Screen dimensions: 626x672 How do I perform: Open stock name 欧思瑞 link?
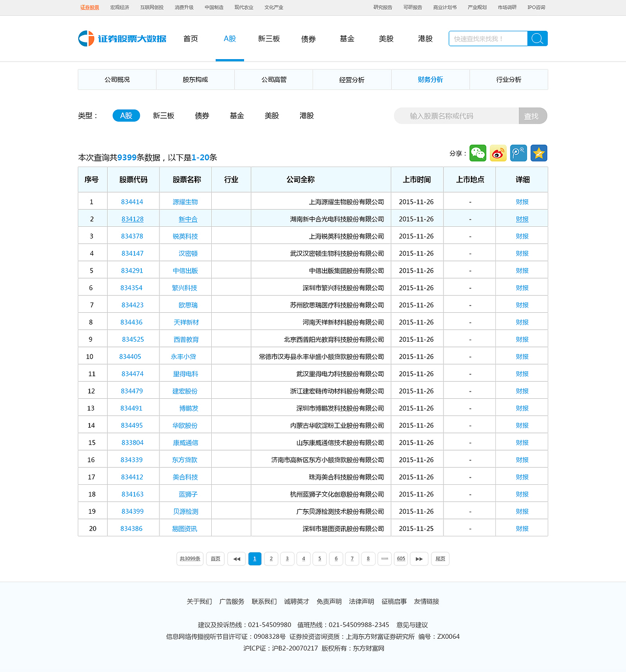[x=188, y=305]
